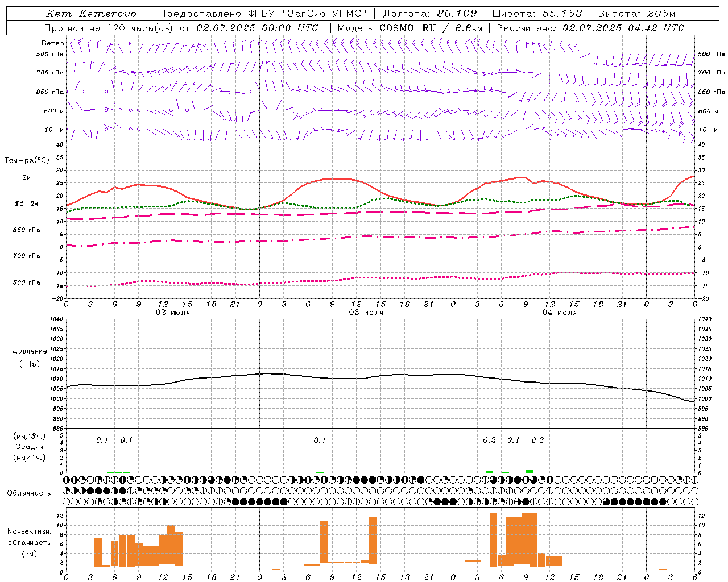Click the station name Kem_Kemerovo
728x582 pixels.
(91, 14)
